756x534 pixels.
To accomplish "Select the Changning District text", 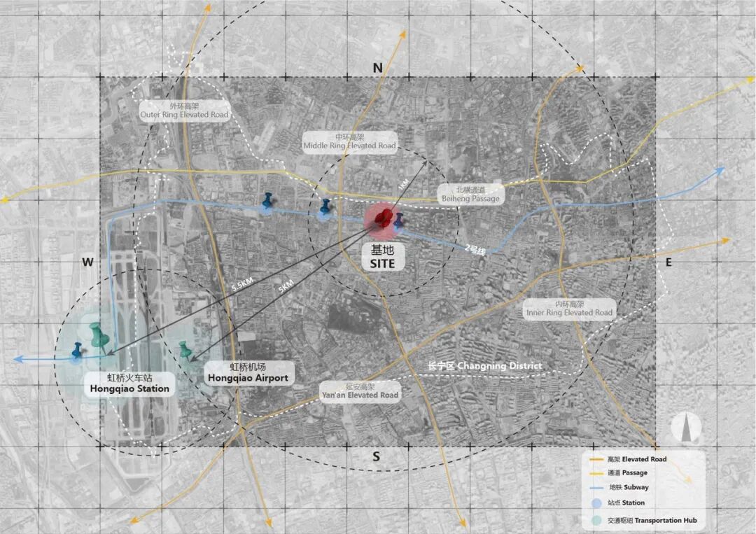I will [x=484, y=366].
